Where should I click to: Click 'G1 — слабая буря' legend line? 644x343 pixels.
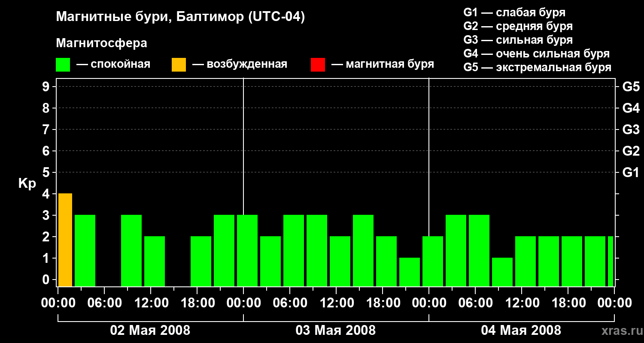[x=514, y=12]
